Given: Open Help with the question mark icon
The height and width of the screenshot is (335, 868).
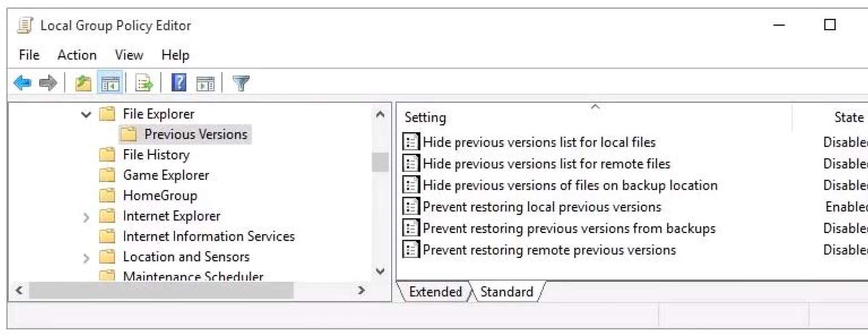Looking at the screenshot, I should coord(179,83).
